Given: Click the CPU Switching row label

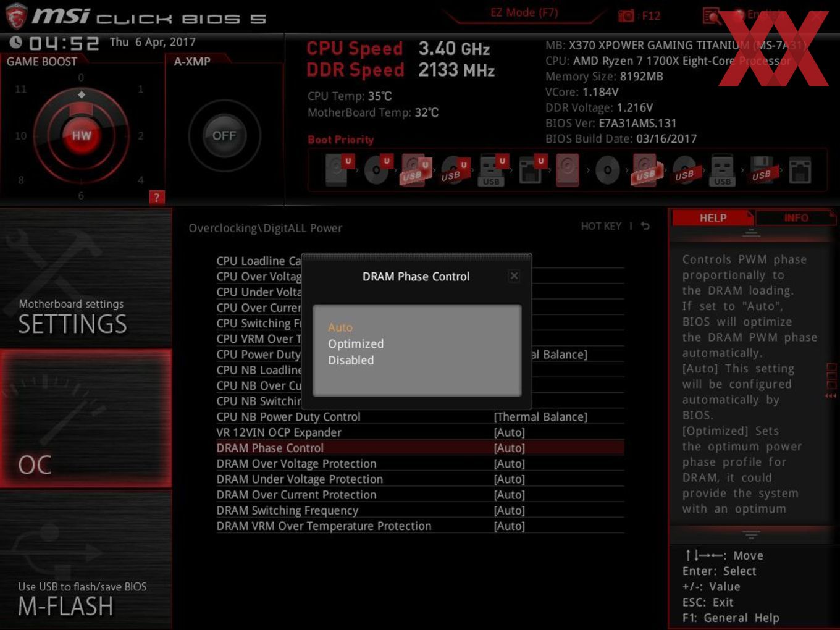Looking at the screenshot, I should coord(259,324).
